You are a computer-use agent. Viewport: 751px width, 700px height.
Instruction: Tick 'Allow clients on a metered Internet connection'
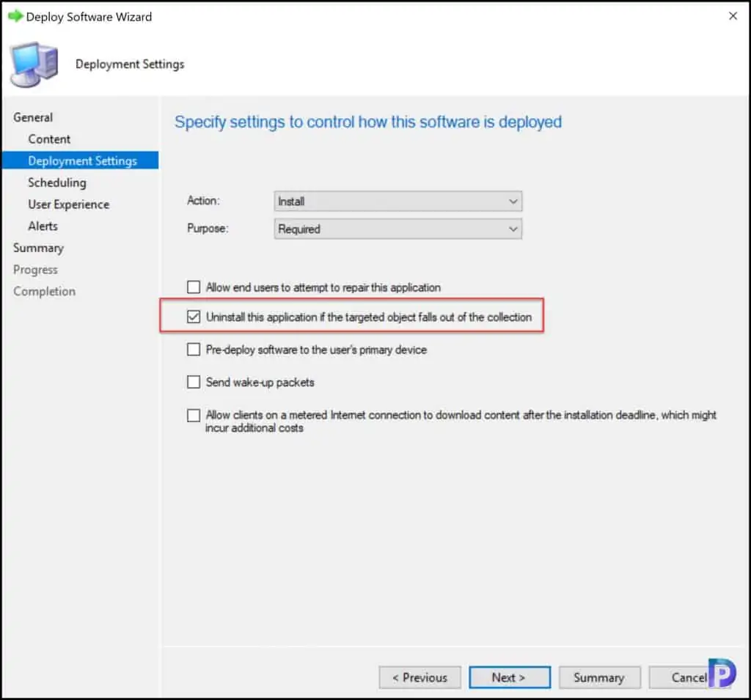coord(194,415)
